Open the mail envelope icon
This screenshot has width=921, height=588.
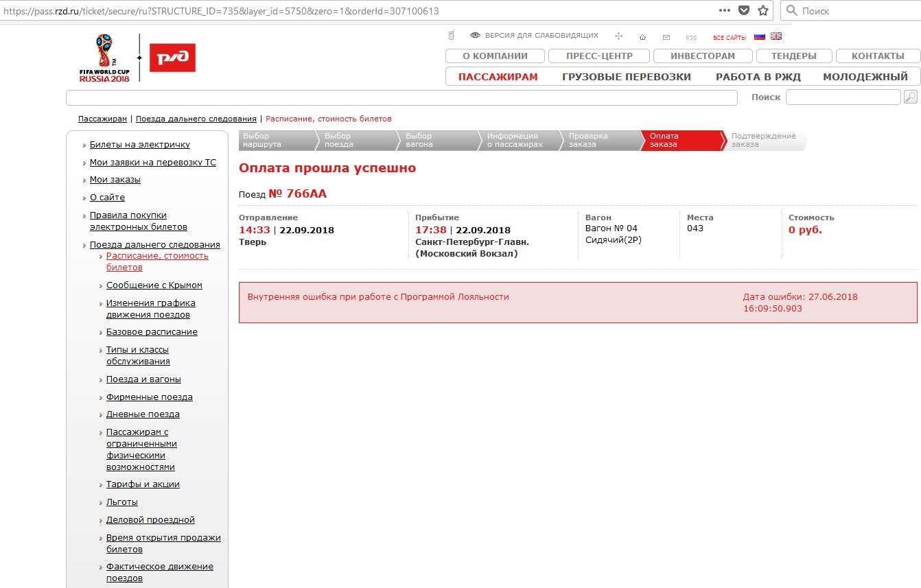[x=666, y=37]
